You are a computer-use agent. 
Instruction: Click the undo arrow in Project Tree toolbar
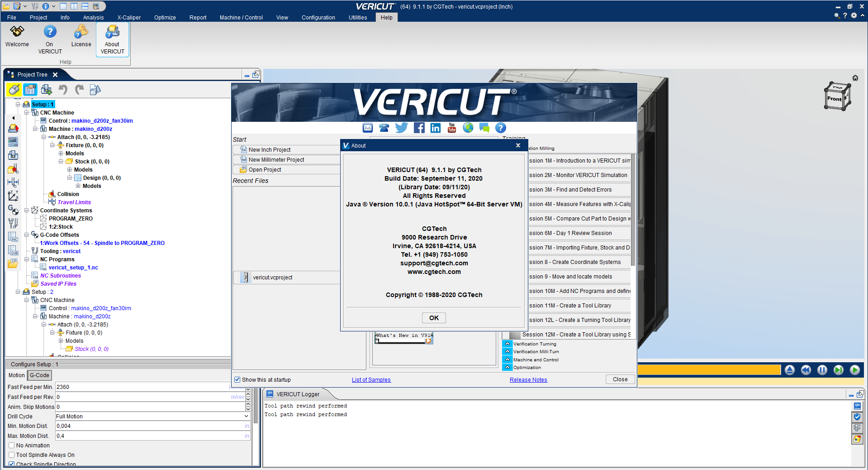point(63,90)
